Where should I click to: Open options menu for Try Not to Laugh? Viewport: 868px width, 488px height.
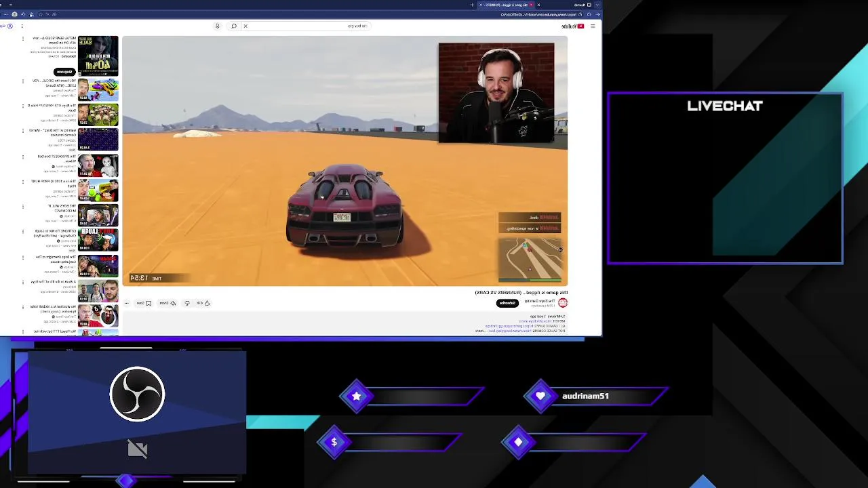(x=22, y=232)
